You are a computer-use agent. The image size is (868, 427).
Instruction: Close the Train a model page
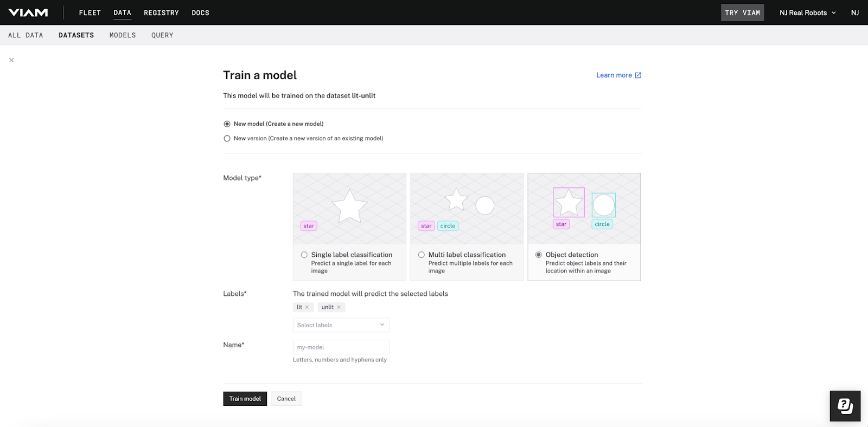[x=11, y=60]
